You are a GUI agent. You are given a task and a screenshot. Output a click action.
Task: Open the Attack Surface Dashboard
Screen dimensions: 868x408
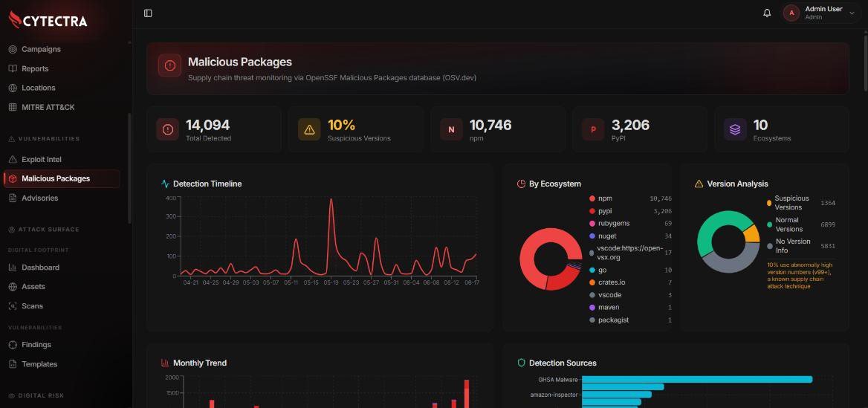tap(40, 268)
